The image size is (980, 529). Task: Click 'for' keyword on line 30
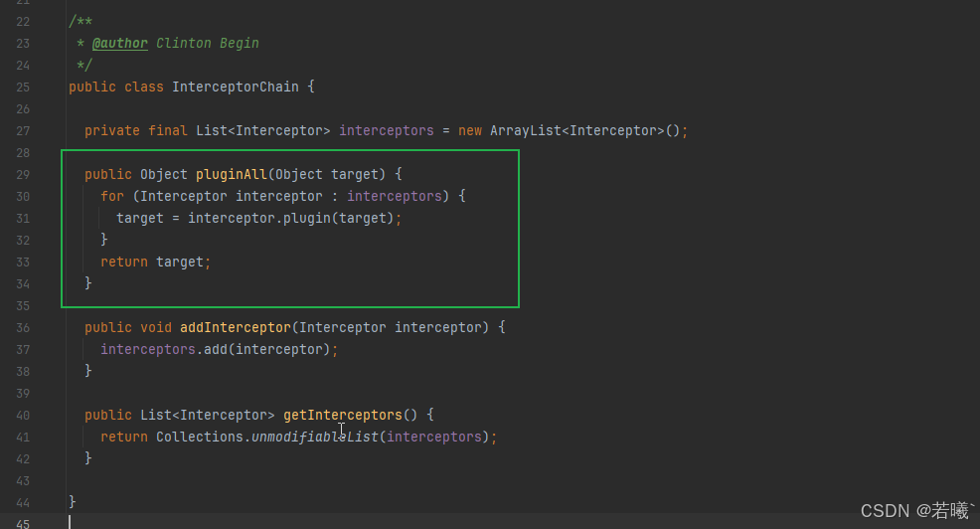pyautogui.click(x=112, y=196)
